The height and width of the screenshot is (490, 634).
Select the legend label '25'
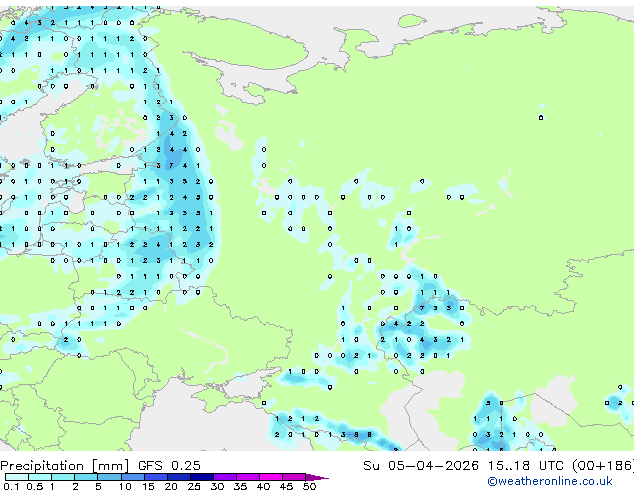click(194, 486)
